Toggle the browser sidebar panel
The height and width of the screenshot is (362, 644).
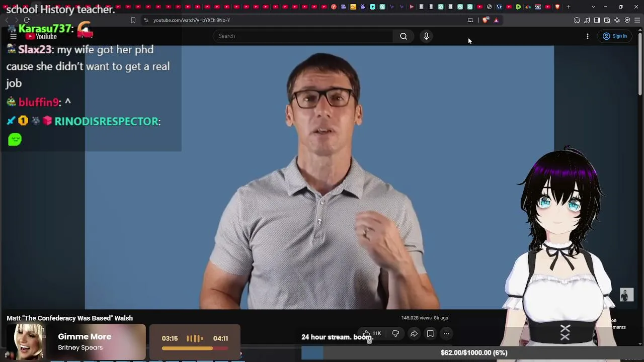click(597, 20)
